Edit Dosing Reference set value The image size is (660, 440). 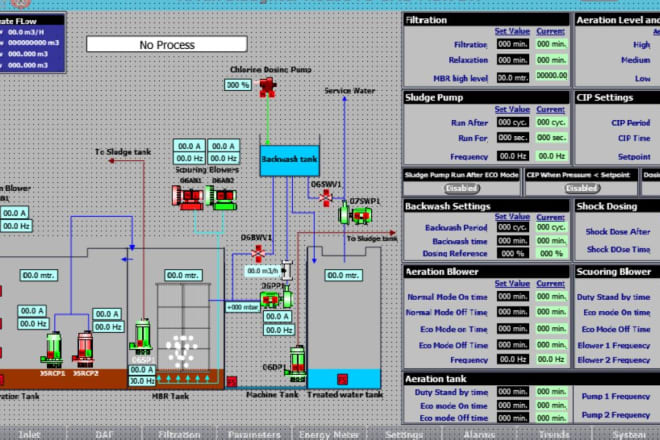click(x=513, y=253)
